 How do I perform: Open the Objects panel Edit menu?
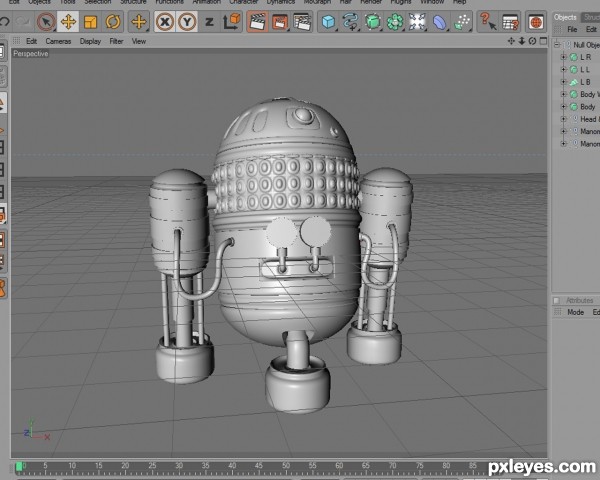pyautogui.click(x=591, y=29)
